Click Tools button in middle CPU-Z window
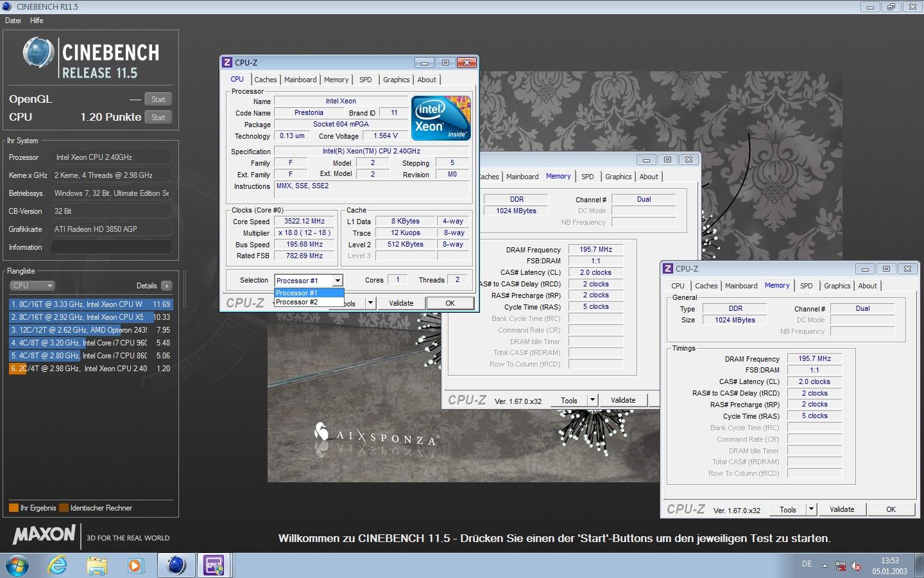Viewport: 924px width, 578px height. tap(569, 400)
